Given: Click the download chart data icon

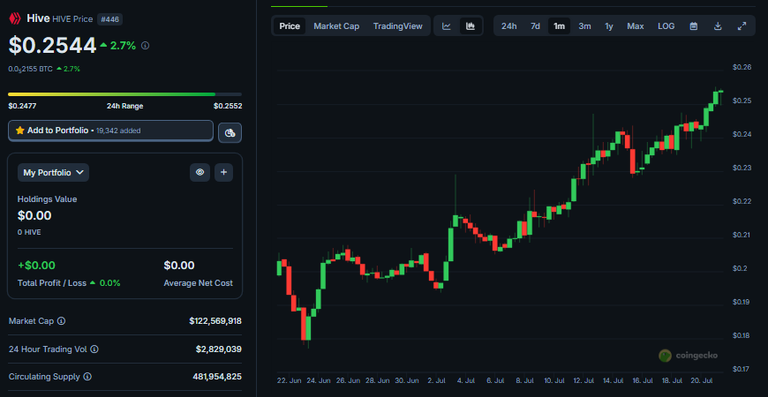Looking at the screenshot, I should (718, 26).
